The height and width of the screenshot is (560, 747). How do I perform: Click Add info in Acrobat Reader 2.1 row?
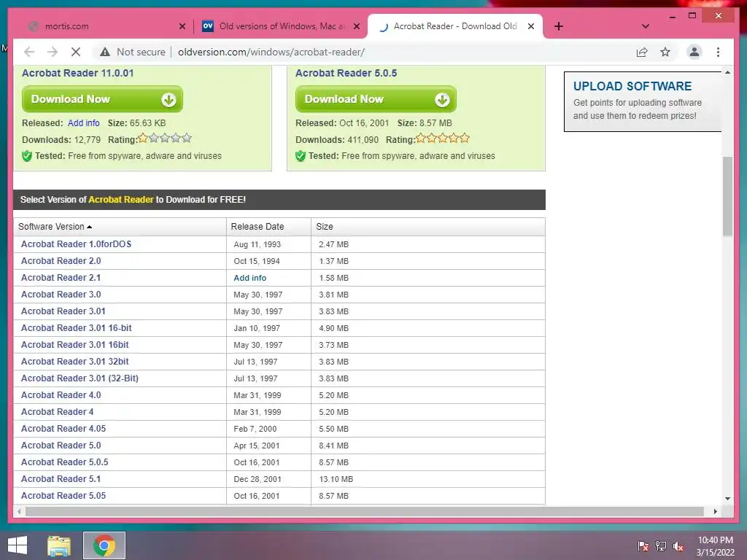pyautogui.click(x=250, y=278)
